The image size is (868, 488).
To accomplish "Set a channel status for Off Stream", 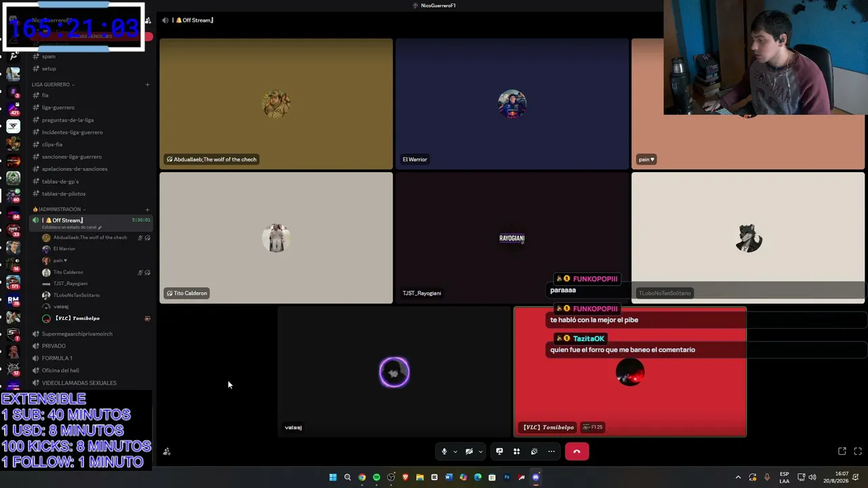I will tap(72, 227).
